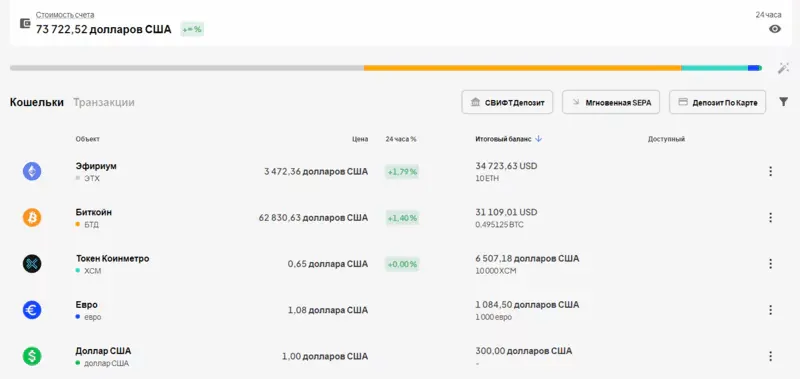Toggle balance visibility with the eye icon
This screenshot has height=379, width=800.
coord(774,29)
